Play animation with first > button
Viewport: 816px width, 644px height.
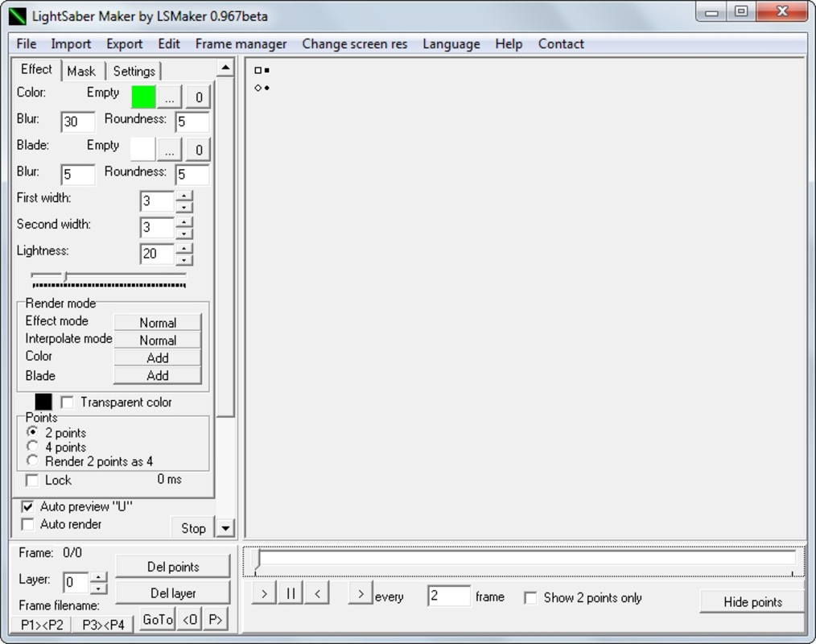[264, 593]
